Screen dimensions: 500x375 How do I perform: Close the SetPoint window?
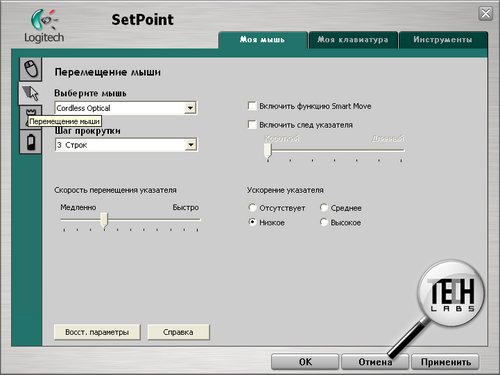[x=485, y=14]
